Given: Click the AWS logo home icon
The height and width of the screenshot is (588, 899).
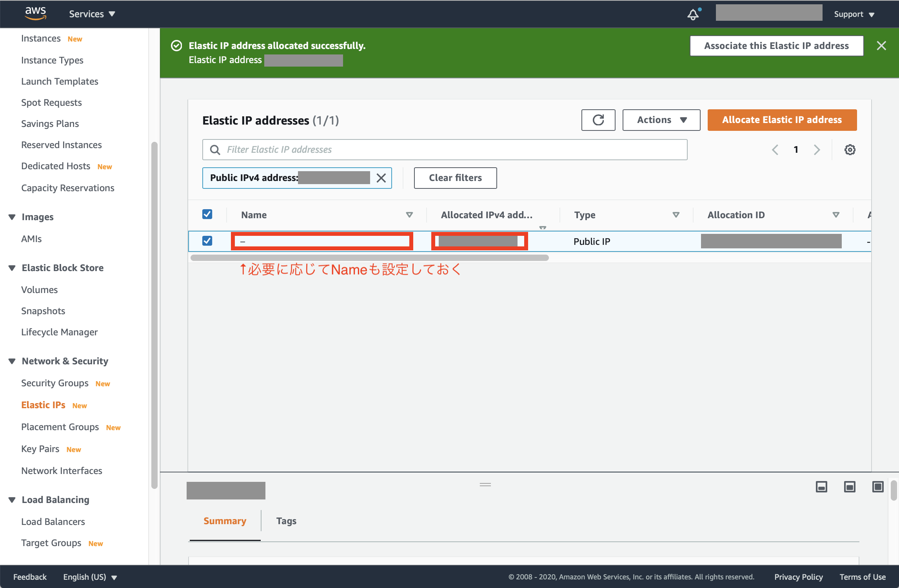Looking at the screenshot, I should click(x=36, y=13).
